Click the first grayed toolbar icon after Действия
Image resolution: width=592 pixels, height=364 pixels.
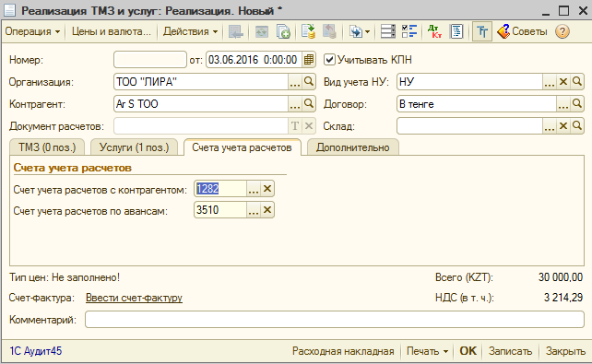pos(236,31)
